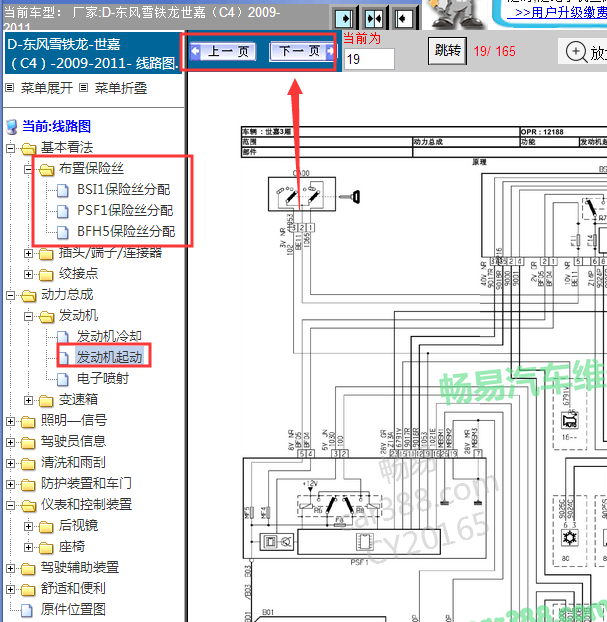
Task: Collapse the 动力总成 folder
Action: tap(10, 296)
